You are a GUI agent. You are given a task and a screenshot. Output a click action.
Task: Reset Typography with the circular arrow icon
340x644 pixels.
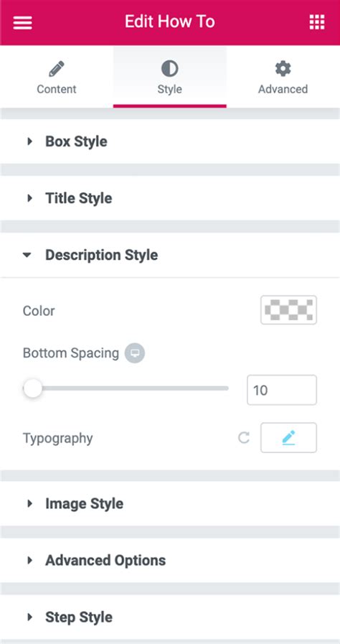click(x=244, y=438)
